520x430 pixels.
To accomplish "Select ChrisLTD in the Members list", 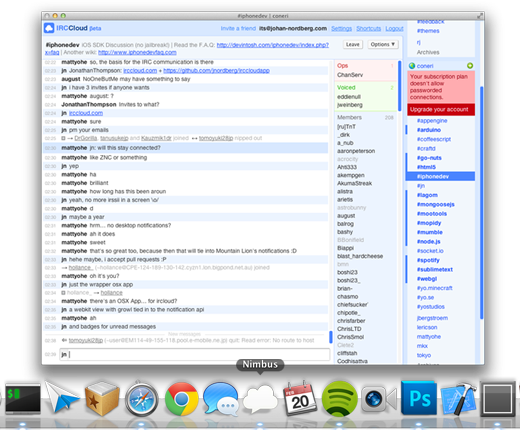I will (x=349, y=329).
